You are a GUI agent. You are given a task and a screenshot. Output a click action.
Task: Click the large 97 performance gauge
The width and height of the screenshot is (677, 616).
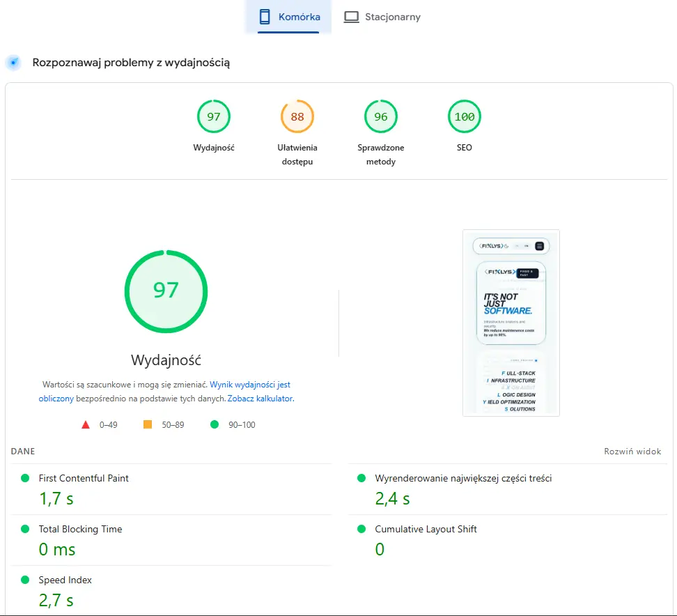(166, 291)
